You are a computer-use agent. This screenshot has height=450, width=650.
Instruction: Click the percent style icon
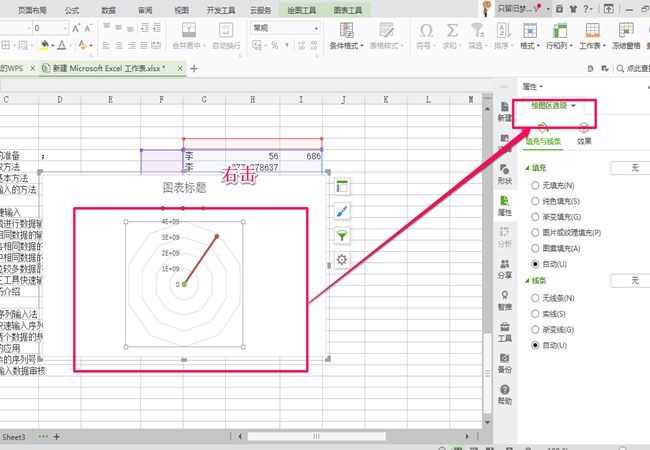(x=274, y=45)
